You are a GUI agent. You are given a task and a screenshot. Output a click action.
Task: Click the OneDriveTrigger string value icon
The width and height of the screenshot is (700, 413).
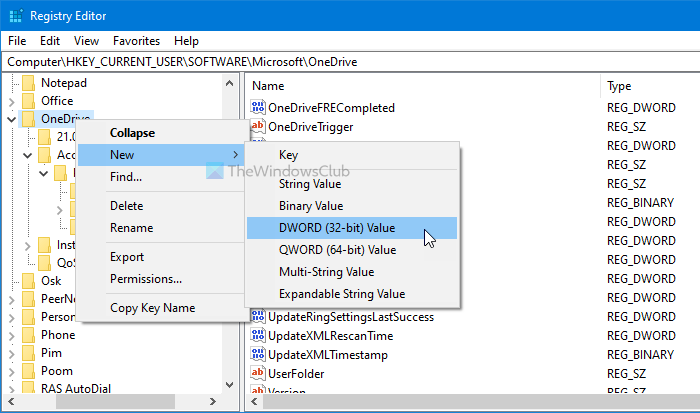coord(258,127)
